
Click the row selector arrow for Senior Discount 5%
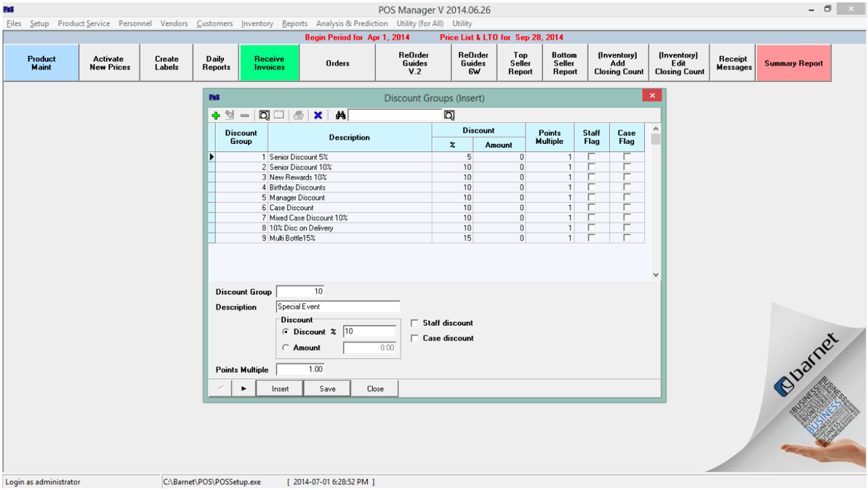[212, 157]
